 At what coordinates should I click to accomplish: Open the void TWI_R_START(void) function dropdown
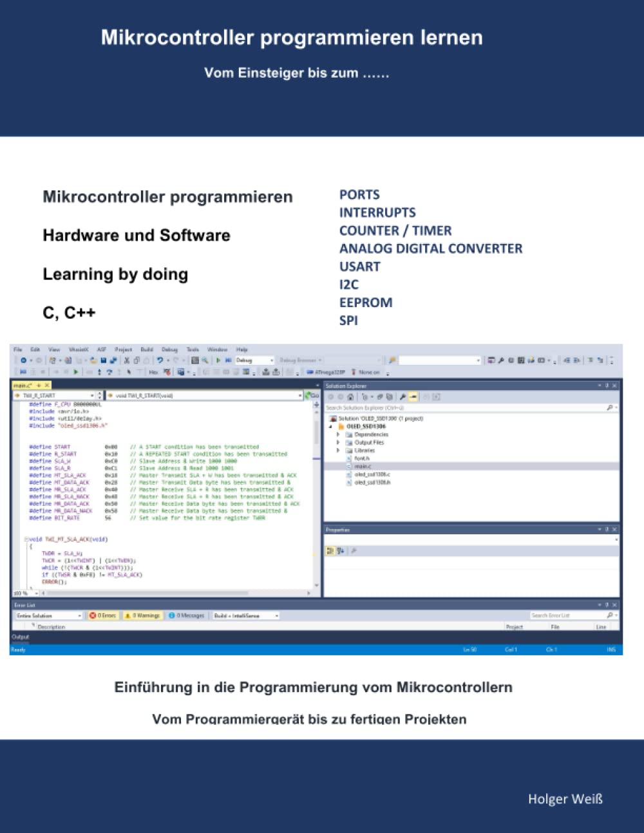(205, 395)
